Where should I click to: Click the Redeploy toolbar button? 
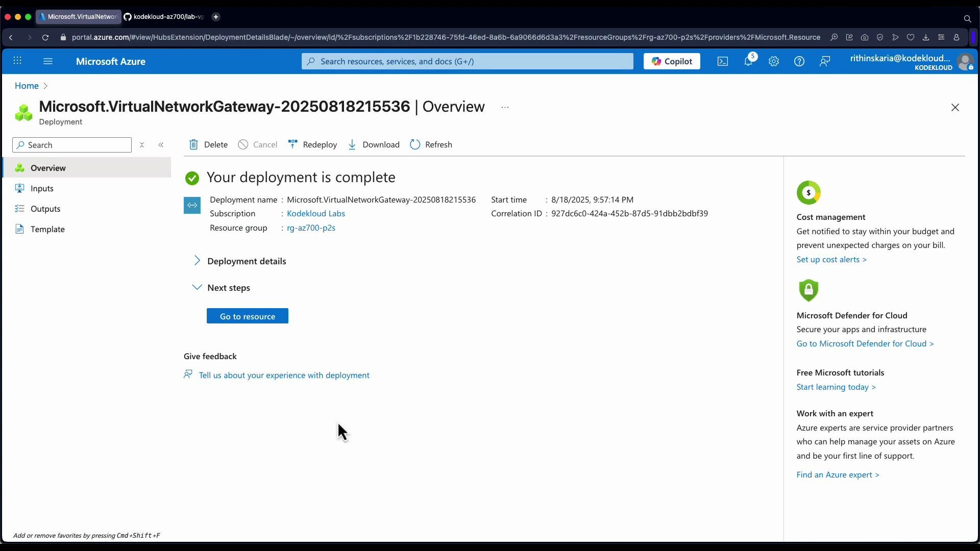312,144
